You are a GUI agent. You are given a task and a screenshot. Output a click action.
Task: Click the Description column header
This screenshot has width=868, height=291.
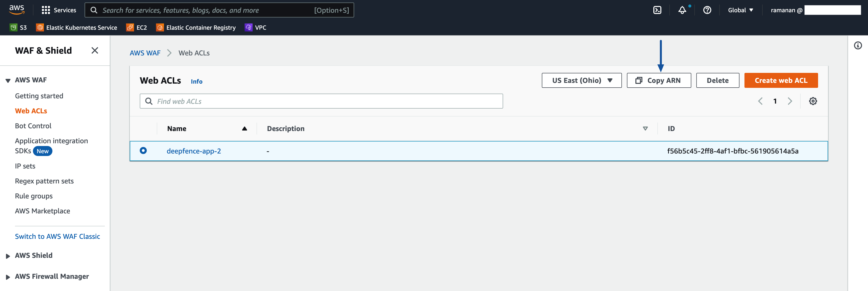tap(286, 129)
